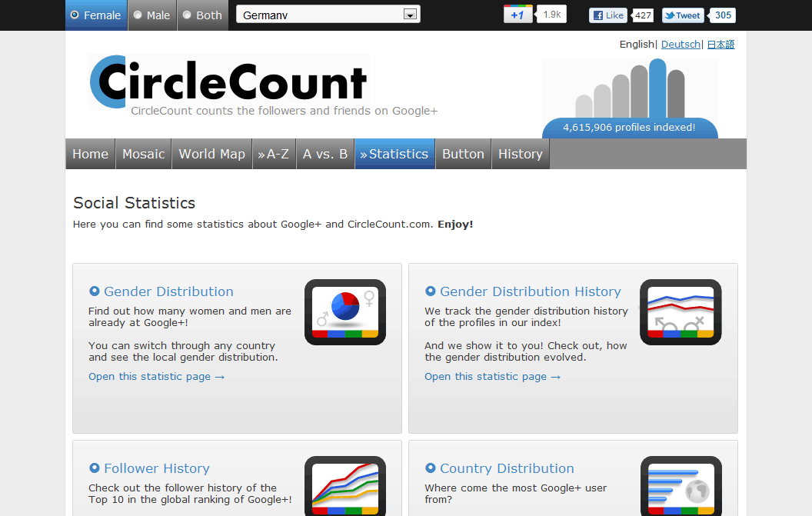Open the Country Distribution heading link
812x516 pixels.
pos(507,468)
